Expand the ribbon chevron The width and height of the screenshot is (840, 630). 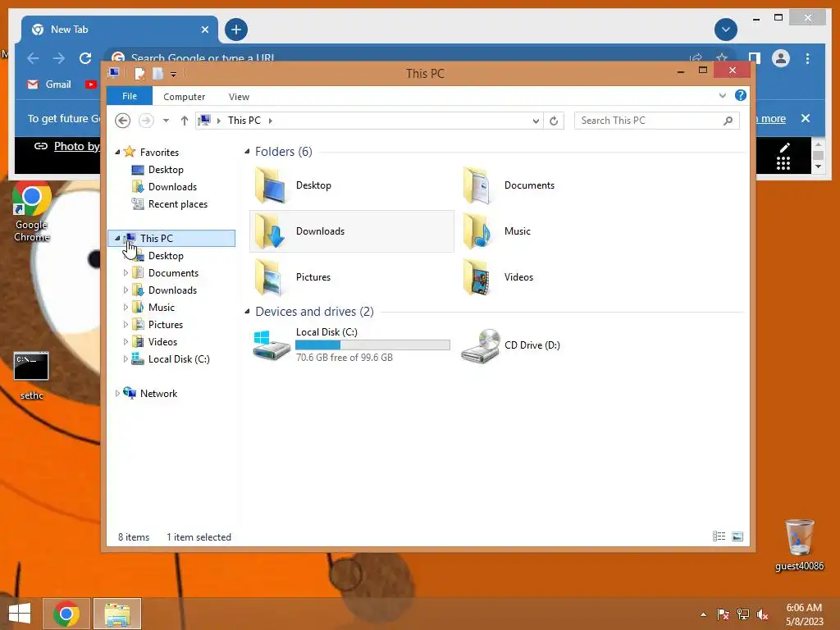click(x=722, y=95)
